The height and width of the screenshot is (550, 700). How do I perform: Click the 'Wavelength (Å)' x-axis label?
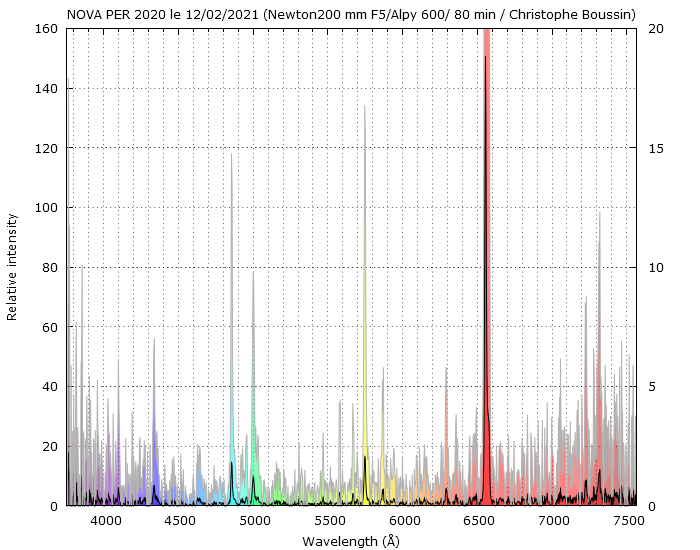tap(351, 541)
